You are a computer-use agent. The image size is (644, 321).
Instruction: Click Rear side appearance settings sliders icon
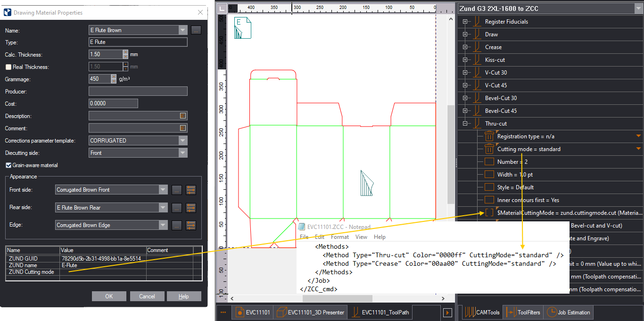(x=191, y=208)
